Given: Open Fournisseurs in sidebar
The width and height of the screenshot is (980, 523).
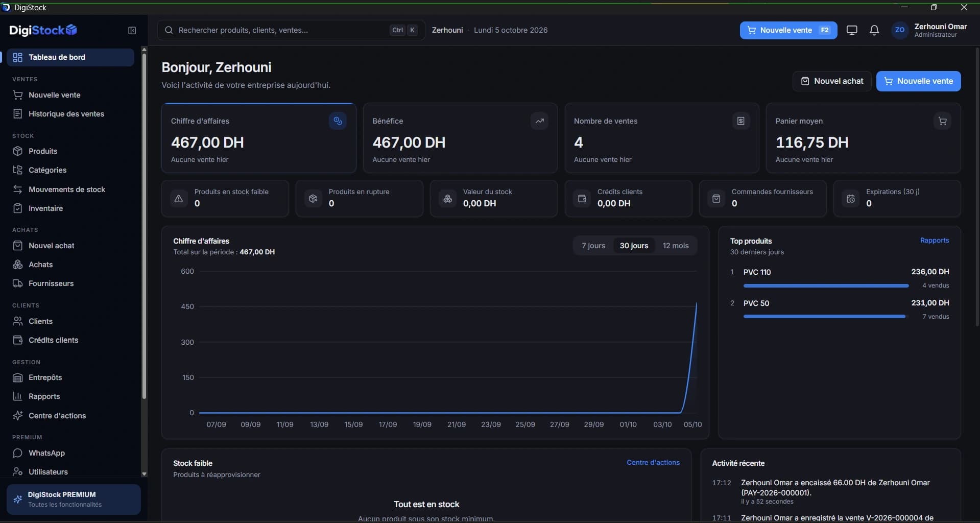Looking at the screenshot, I should [x=70, y=283].
